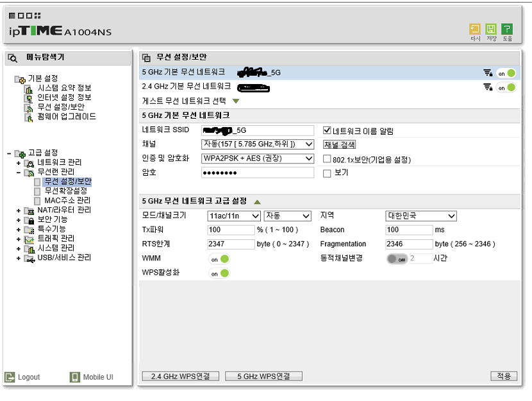Click the 펌웨어 업그레이드 icon
This screenshot has height=401, width=532.
point(29,117)
